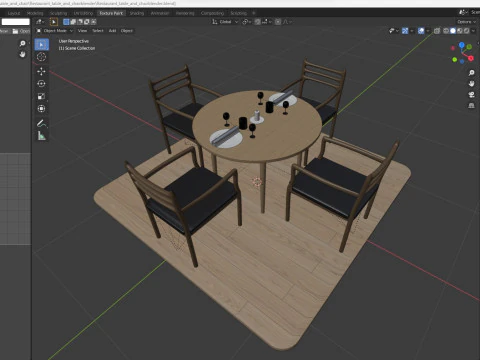Select the Rotate tool

point(41,84)
